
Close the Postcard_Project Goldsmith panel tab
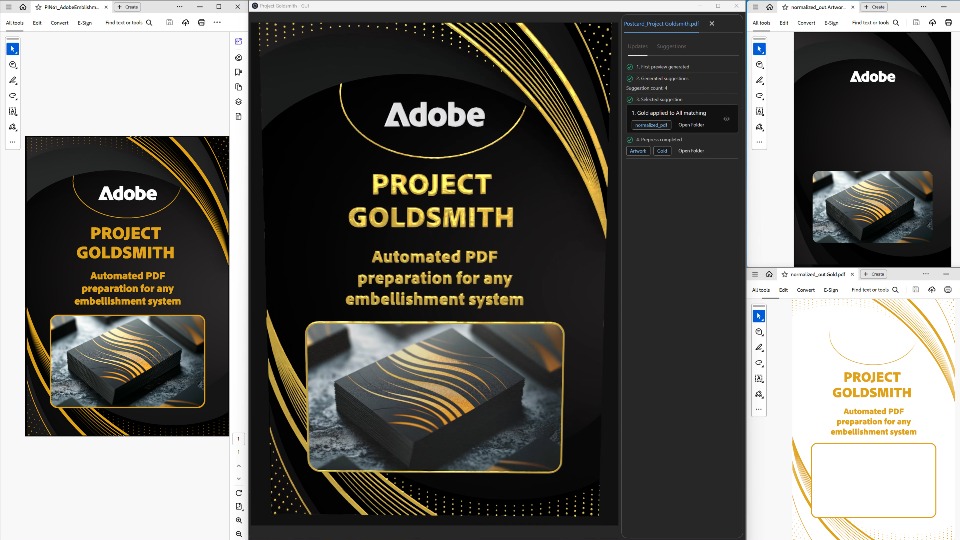pyautogui.click(x=712, y=23)
